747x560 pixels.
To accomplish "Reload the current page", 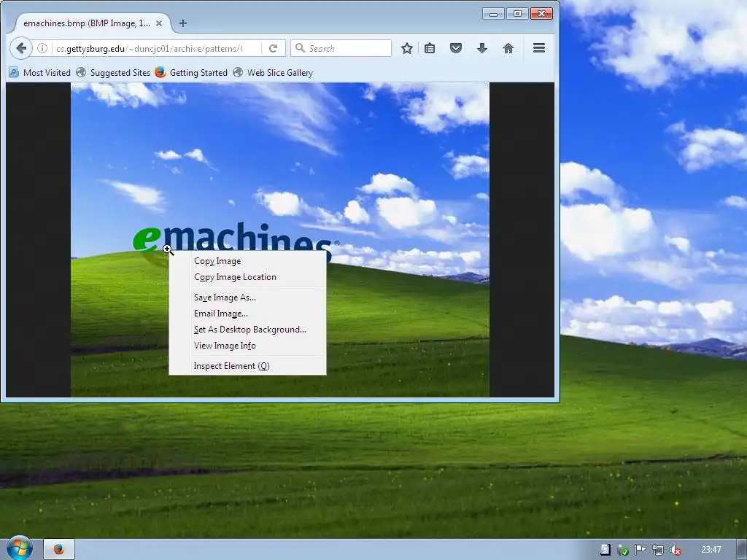I will (x=273, y=48).
